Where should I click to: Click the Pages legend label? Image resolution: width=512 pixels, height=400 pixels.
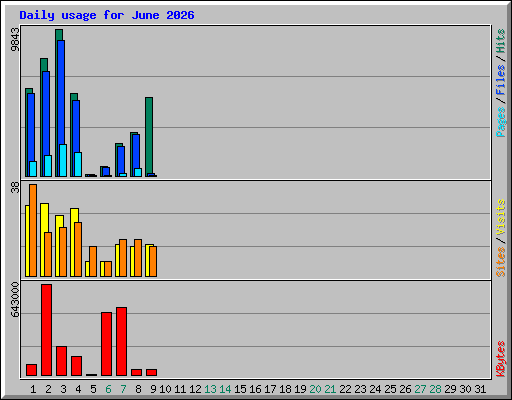point(501,122)
